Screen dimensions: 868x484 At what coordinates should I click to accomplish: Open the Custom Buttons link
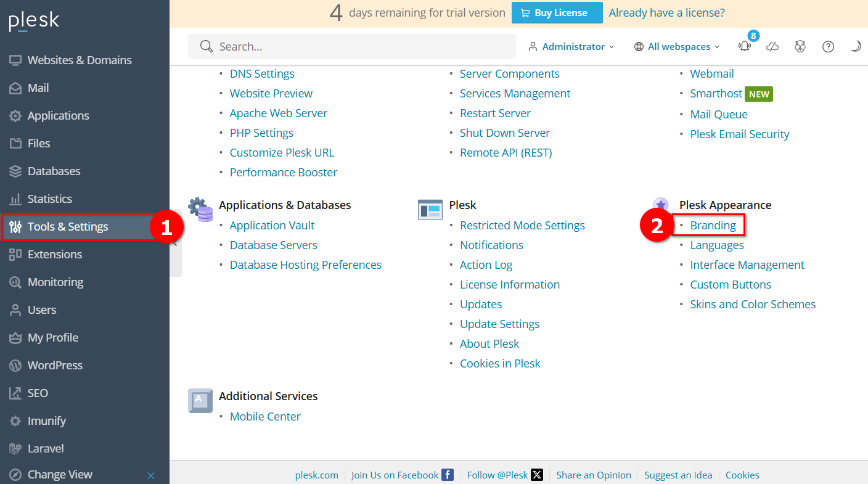[x=731, y=285]
